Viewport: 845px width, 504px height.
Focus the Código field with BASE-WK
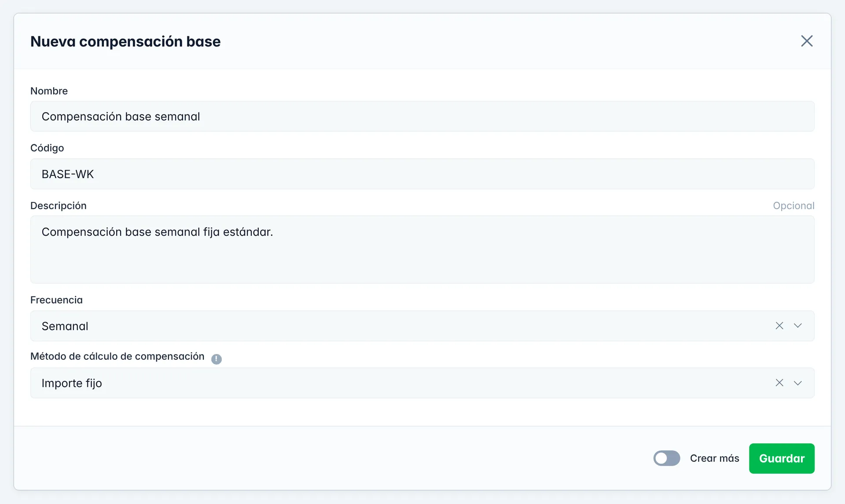tap(422, 174)
